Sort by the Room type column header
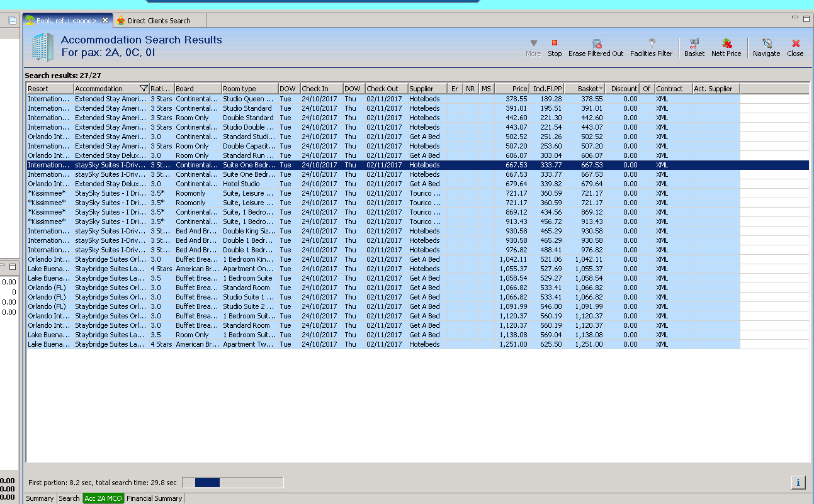814x504 pixels. point(250,89)
